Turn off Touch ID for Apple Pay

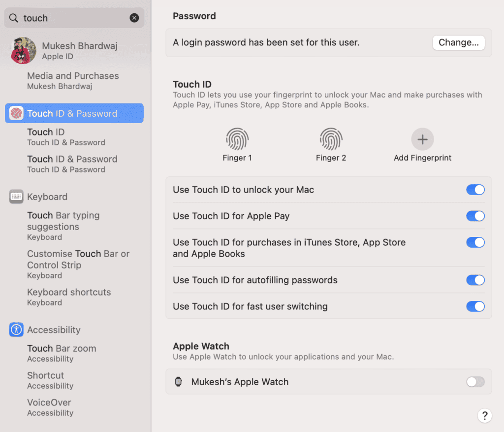pyautogui.click(x=475, y=216)
